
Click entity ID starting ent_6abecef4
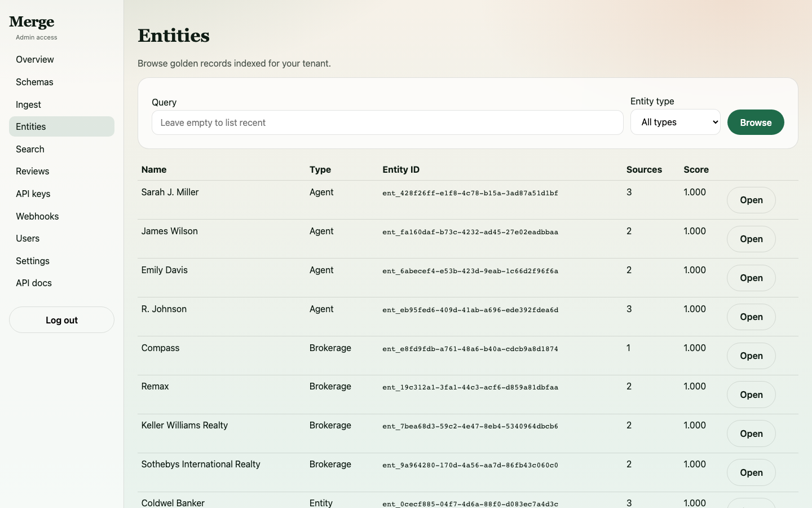pos(470,271)
